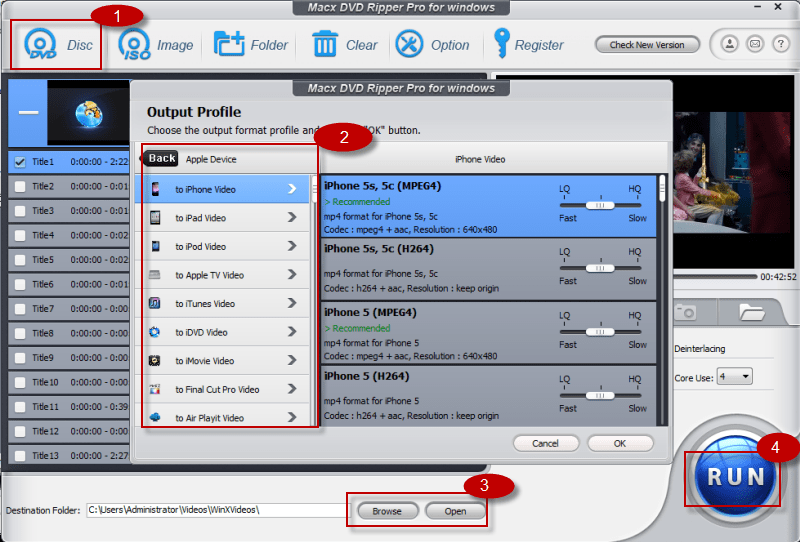Select iPhone 5s, 5c (MPEG4) profile

tap(488, 206)
